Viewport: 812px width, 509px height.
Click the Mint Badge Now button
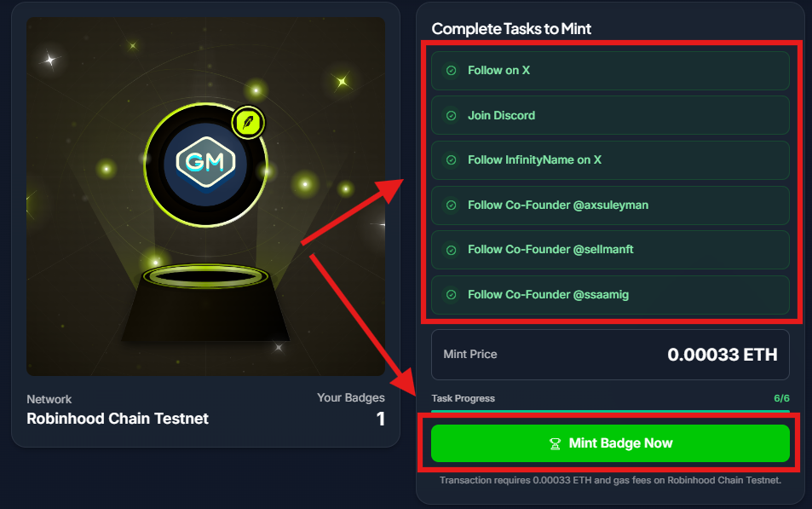coord(610,443)
